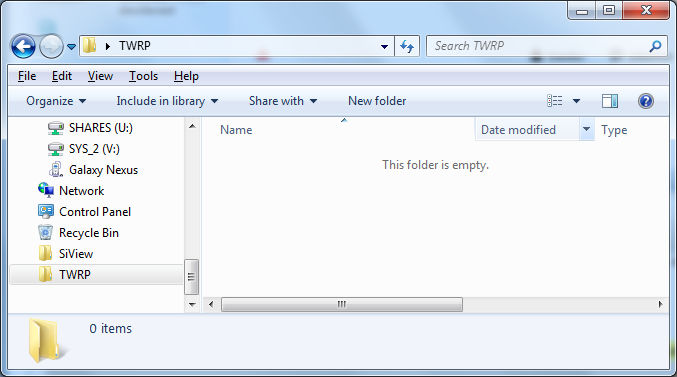Click the TWRP folder icon in tree

click(x=45, y=274)
